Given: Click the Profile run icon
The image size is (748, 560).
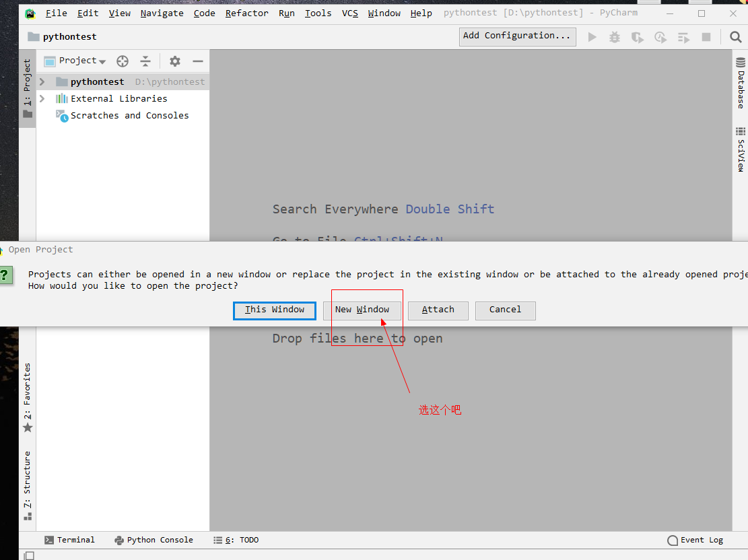Looking at the screenshot, I should 660,37.
